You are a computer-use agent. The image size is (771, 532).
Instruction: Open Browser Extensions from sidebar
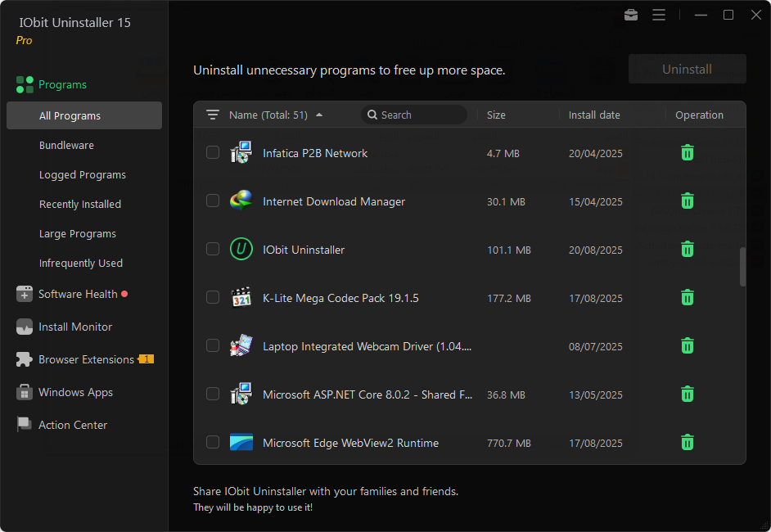(x=86, y=360)
